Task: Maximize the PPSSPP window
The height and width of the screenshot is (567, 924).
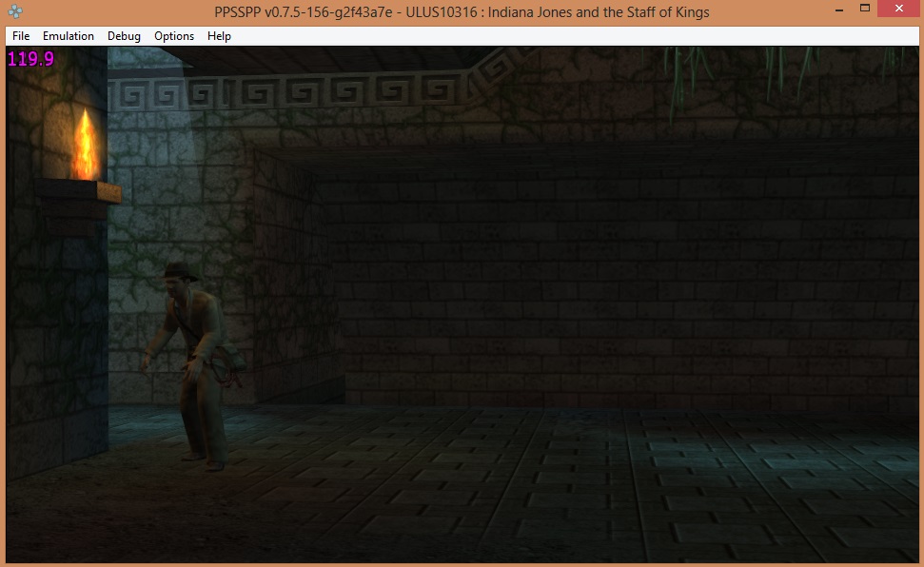Action: 865,10
